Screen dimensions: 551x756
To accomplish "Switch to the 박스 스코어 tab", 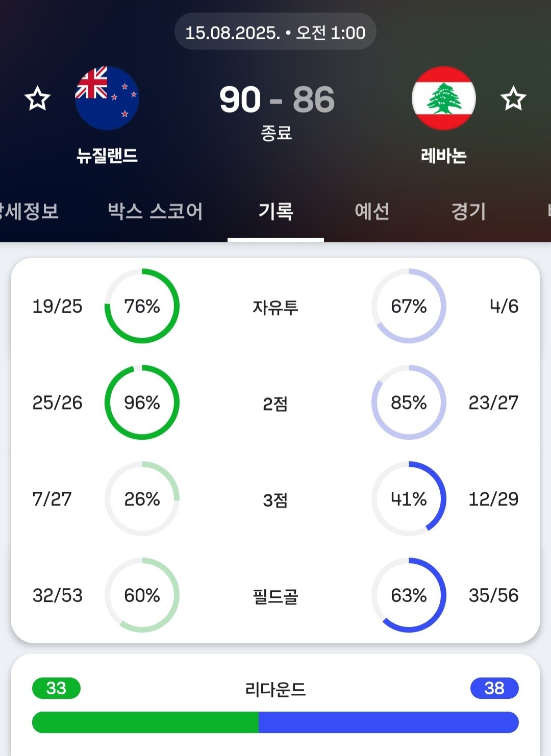I will [x=156, y=211].
